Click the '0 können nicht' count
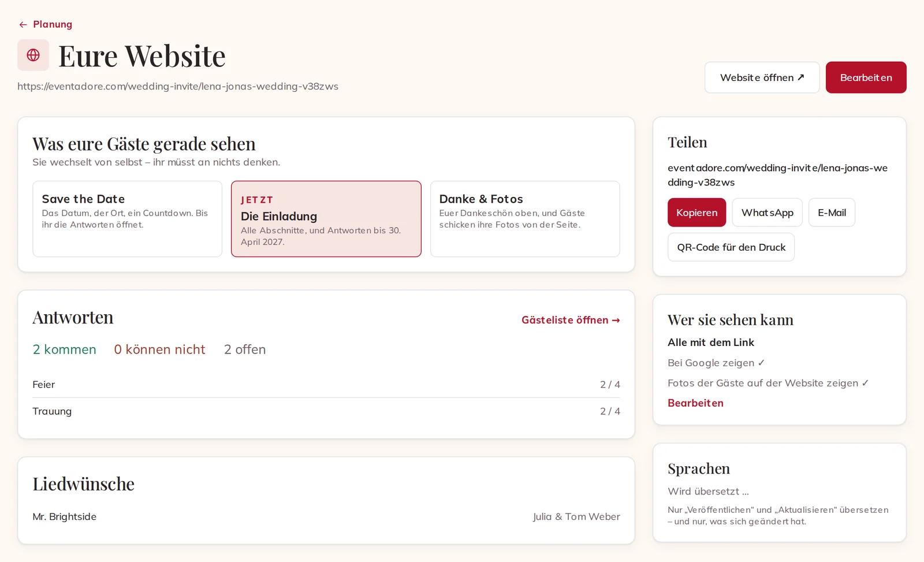This screenshot has width=924, height=562. (x=159, y=349)
